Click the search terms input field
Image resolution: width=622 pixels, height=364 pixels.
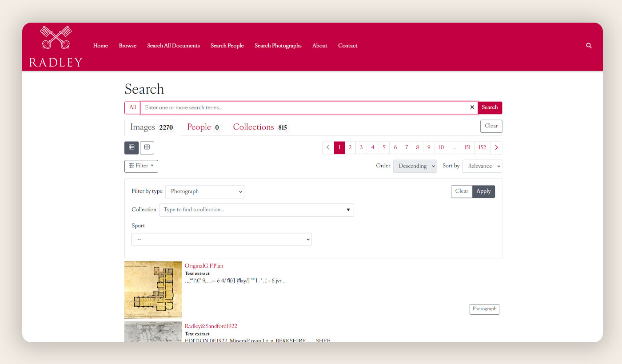coord(307,107)
